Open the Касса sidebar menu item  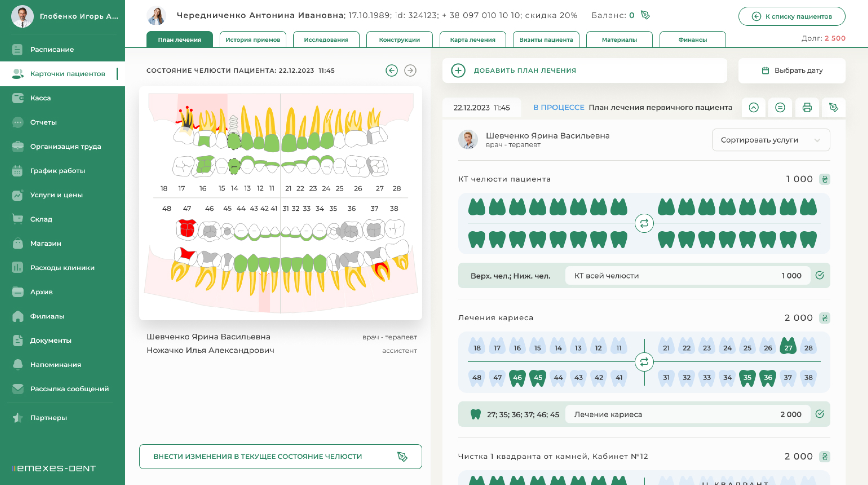tap(40, 98)
